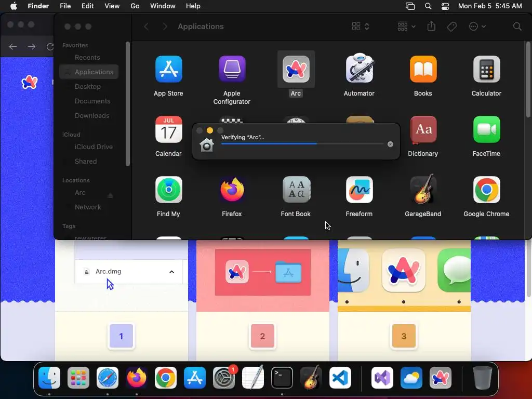Image resolution: width=532 pixels, height=399 pixels.
Task: Open the Finder Edit Tags button
Action: pos(451,26)
